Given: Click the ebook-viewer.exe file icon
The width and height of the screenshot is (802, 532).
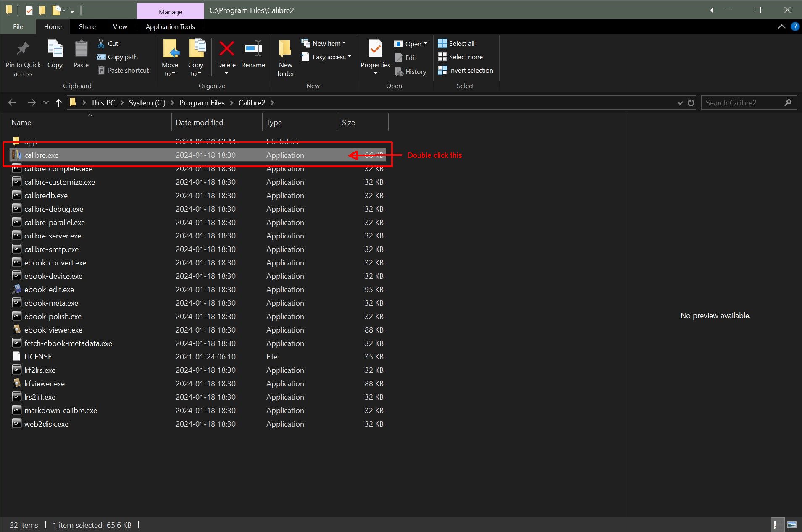Looking at the screenshot, I should [x=16, y=329].
